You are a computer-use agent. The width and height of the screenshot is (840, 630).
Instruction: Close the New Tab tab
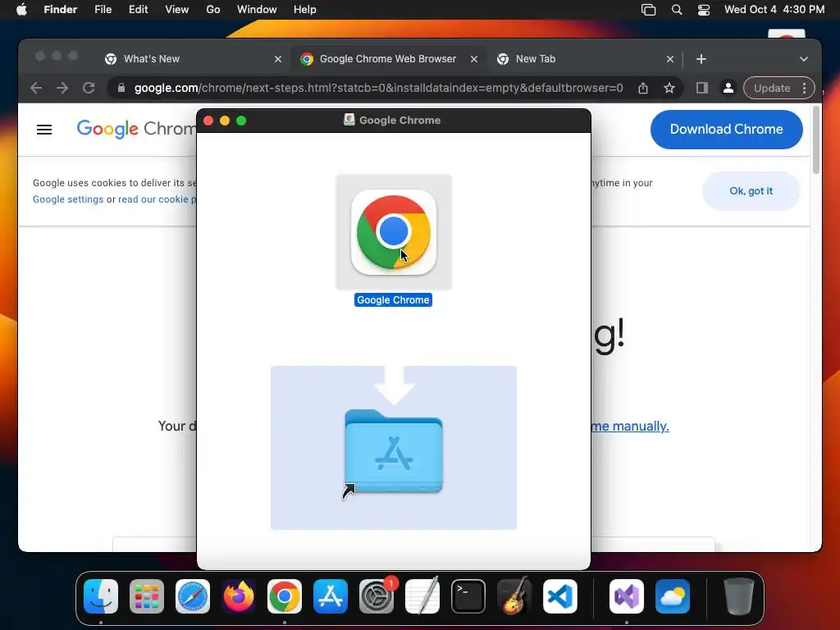tap(670, 59)
